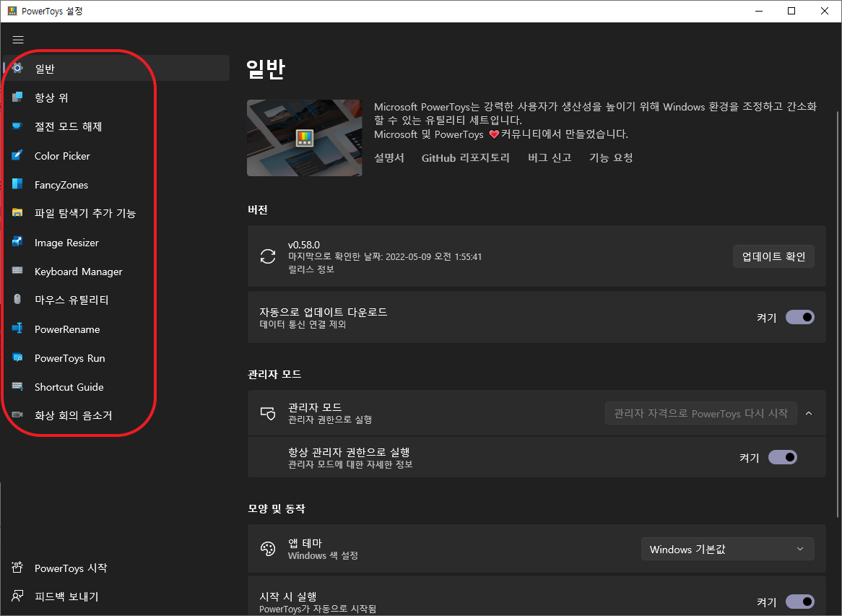This screenshot has width=842, height=616.
Task: Click the 파일 탐색기 추가 기능 folder icon
Action: tap(17, 212)
